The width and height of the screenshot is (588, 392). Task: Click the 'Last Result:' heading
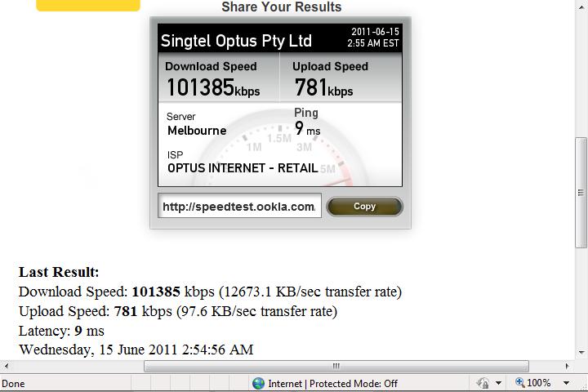pos(59,272)
